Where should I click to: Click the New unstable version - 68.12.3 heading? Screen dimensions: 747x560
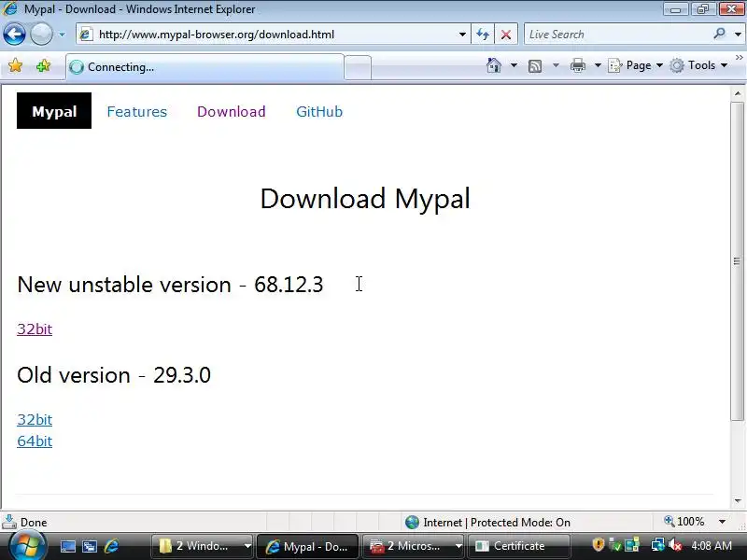(170, 285)
